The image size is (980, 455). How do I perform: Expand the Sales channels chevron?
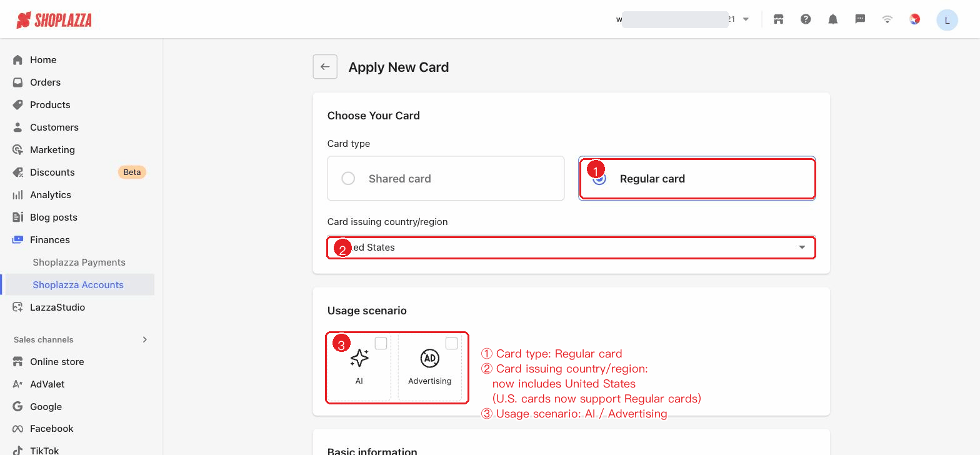pos(145,339)
